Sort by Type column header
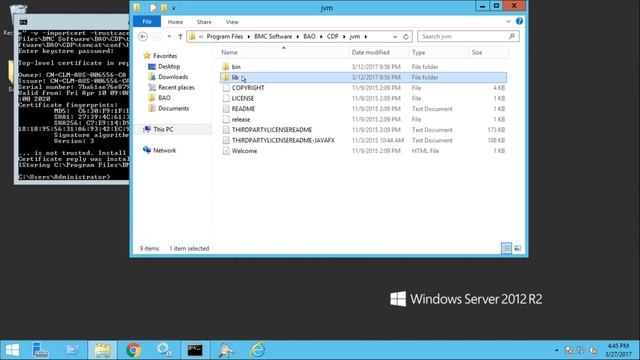The height and width of the screenshot is (360, 640). tap(418, 53)
